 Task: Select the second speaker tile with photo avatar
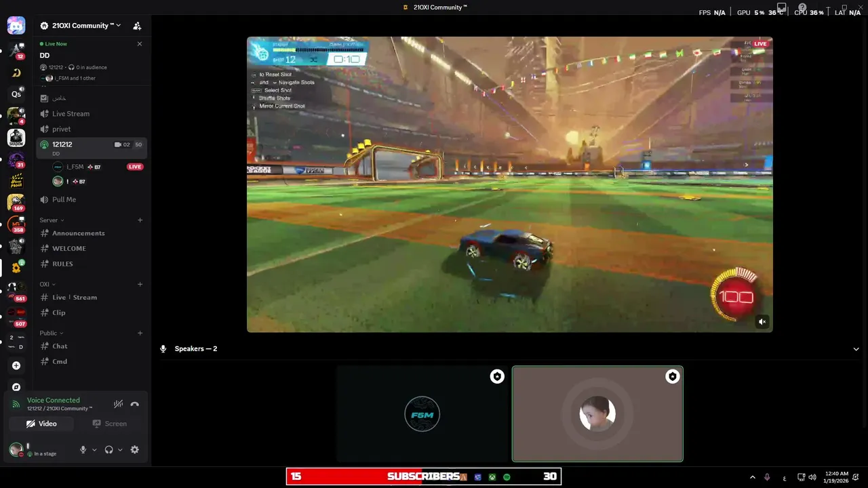click(x=597, y=413)
